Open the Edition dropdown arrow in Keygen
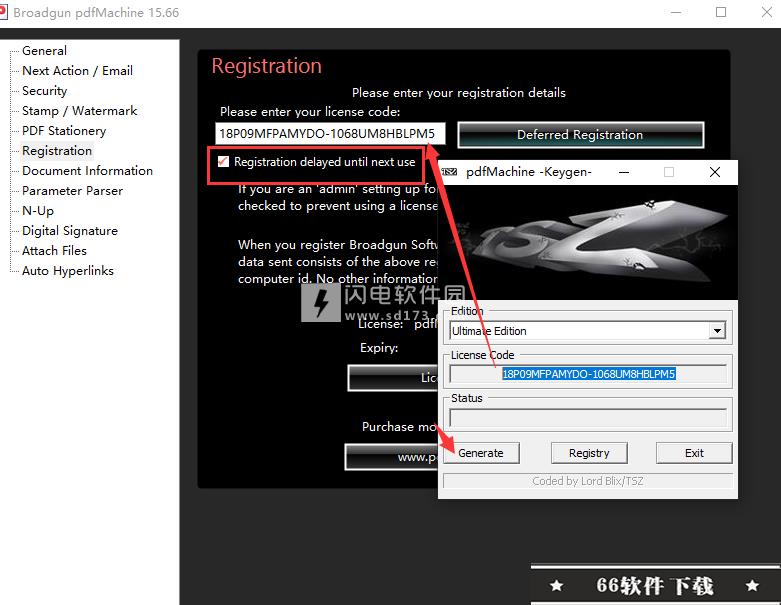Image resolution: width=781 pixels, height=605 pixels. pos(717,331)
